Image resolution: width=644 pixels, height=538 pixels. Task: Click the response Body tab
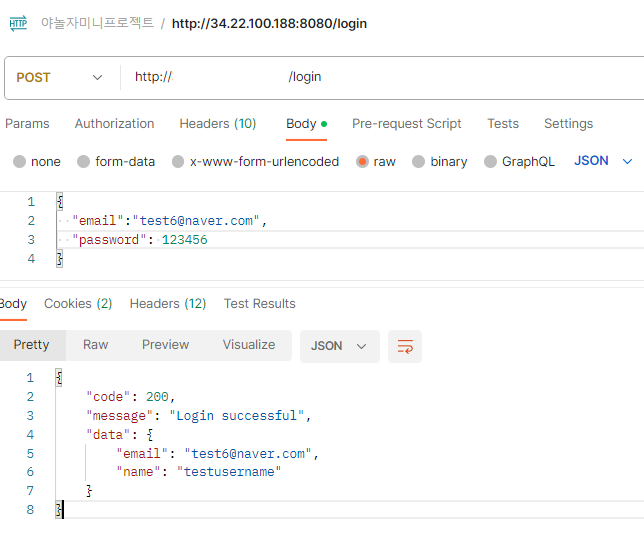(x=13, y=303)
